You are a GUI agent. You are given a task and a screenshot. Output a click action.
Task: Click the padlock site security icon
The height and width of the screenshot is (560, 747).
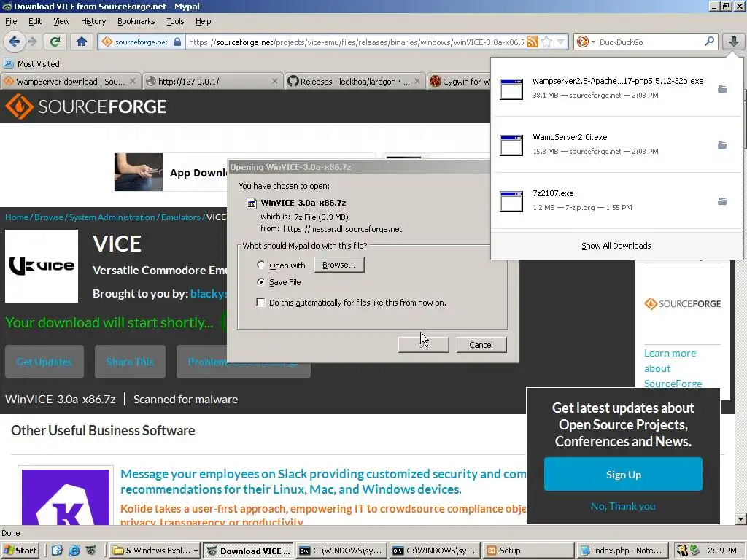coord(177,42)
